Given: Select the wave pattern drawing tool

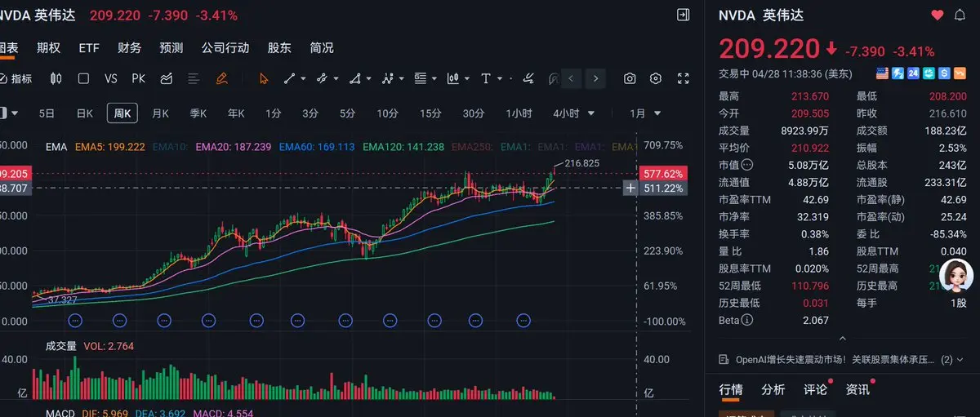Looking at the screenshot, I should point(388,78).
